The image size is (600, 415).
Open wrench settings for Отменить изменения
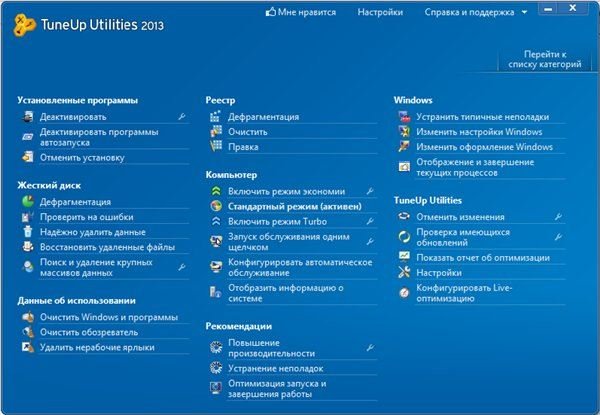point(558,217)
